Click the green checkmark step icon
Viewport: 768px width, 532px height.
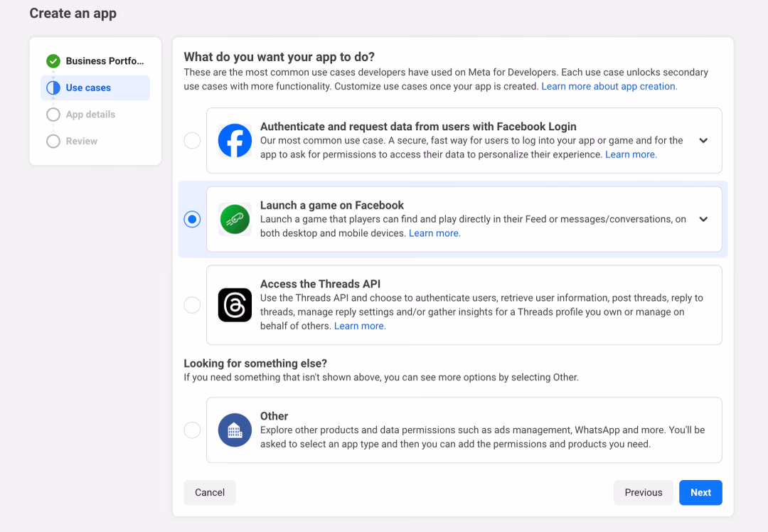(x=53, y=61)
